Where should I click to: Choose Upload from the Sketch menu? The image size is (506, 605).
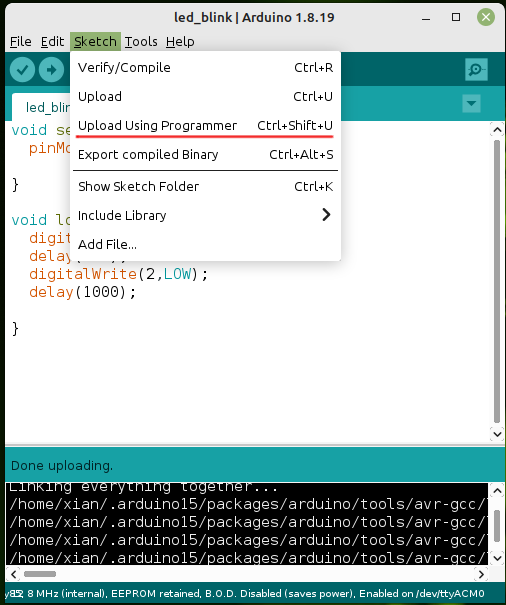(205, 96)
